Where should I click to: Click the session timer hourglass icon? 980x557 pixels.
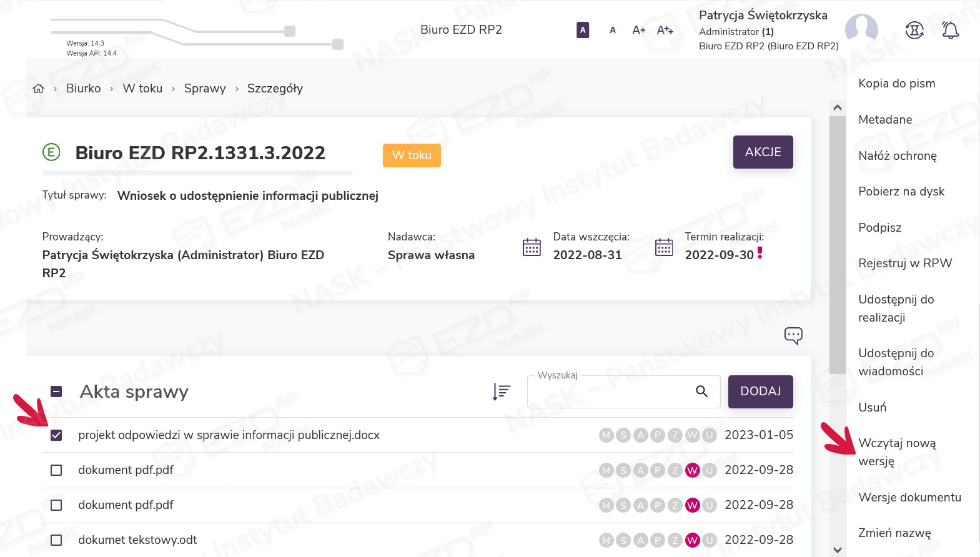tap(914, 30)
